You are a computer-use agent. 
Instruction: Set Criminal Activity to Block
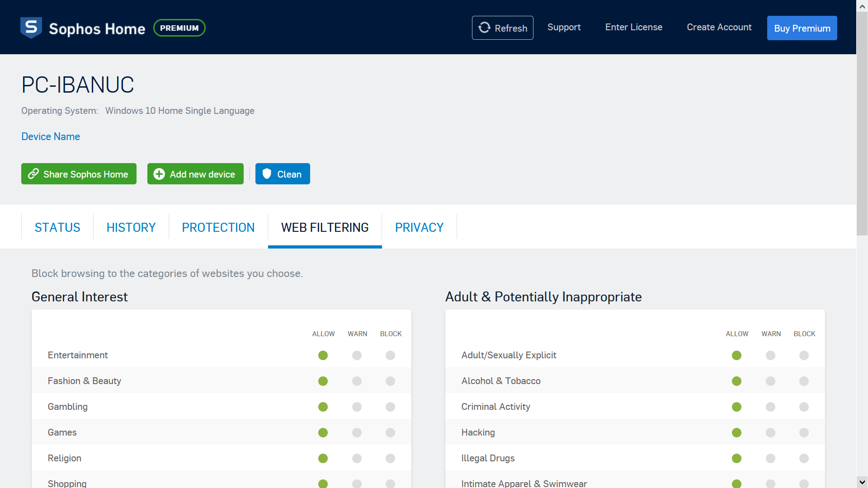[x=804, y=407]
